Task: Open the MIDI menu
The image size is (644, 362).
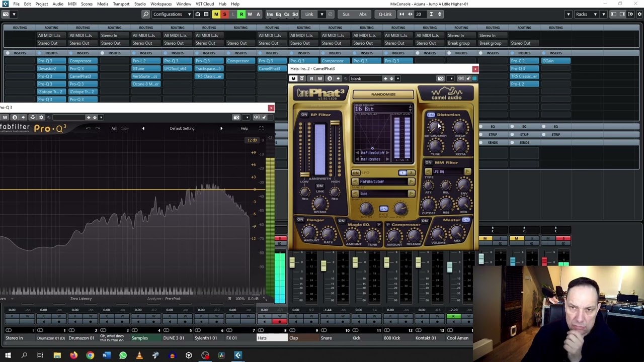Action: point(72,4)
